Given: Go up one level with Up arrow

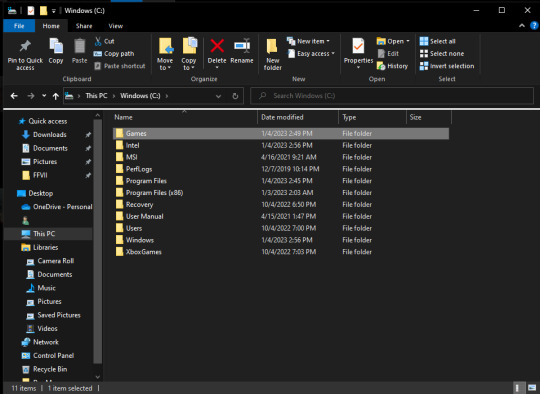Looking at the screenshot, I should point(55,96).
